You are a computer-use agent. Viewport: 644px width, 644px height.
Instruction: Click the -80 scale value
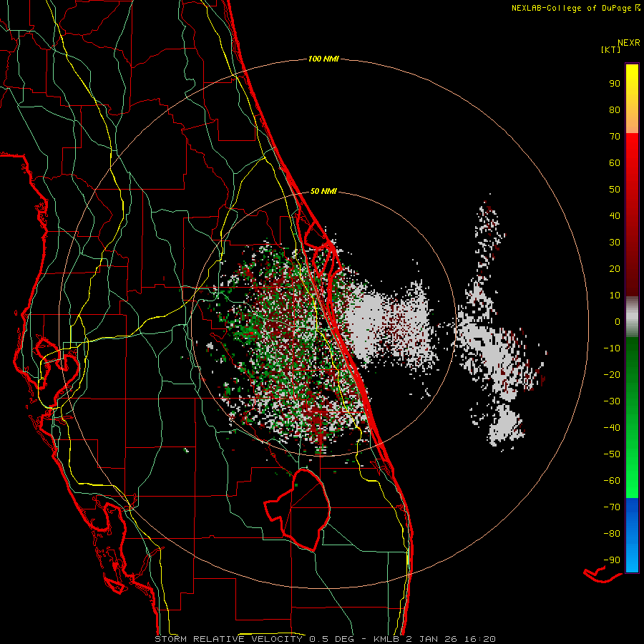click(612, 534)
